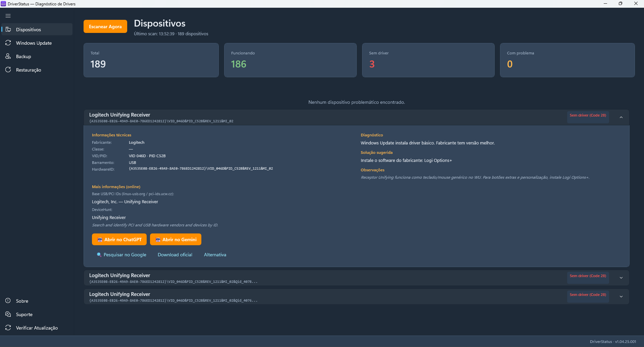Click the Restauração sidebar icon

click(8, 70)
